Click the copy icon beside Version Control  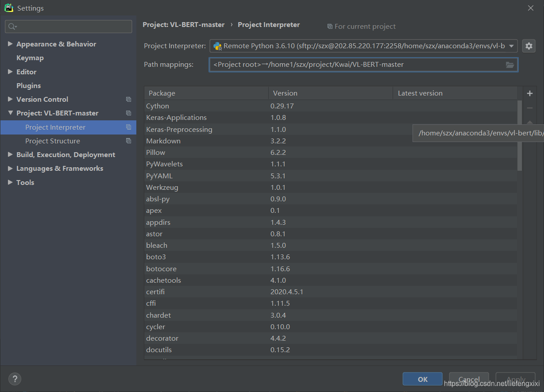pos(128,100)
